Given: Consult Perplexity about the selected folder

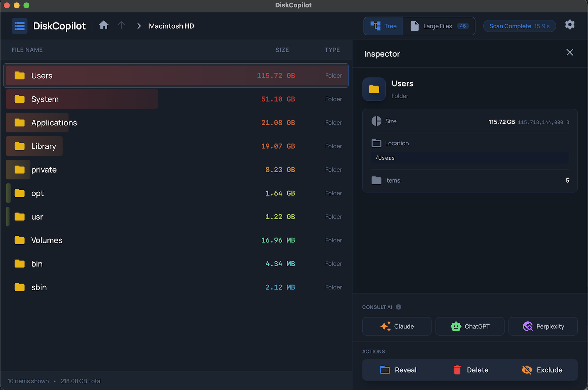Looking at the screenshot, I should point(543,326).
